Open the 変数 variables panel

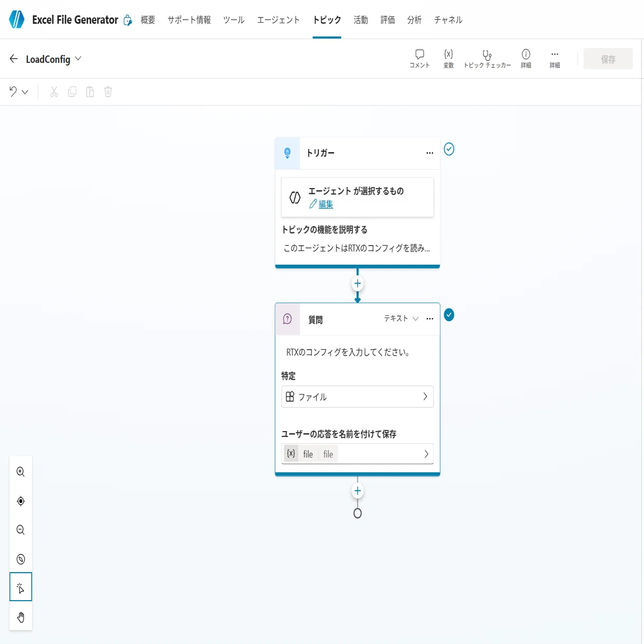[449, 59]
